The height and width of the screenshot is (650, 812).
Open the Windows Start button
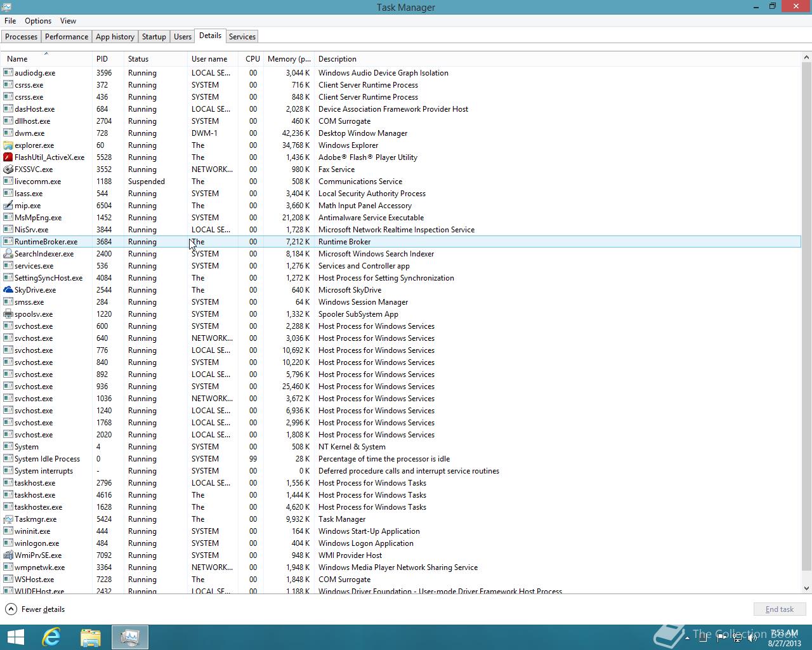click(15, 637)
